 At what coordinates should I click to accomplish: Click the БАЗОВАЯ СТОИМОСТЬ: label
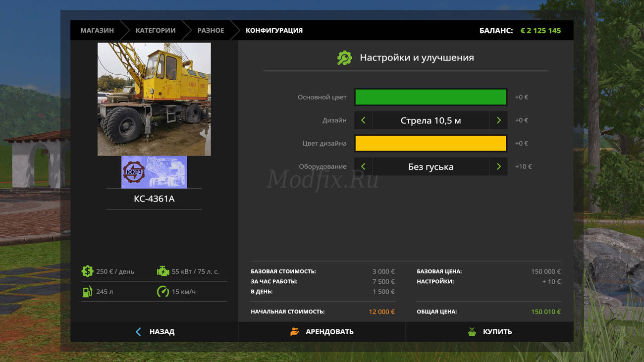[x=283, y=271]
